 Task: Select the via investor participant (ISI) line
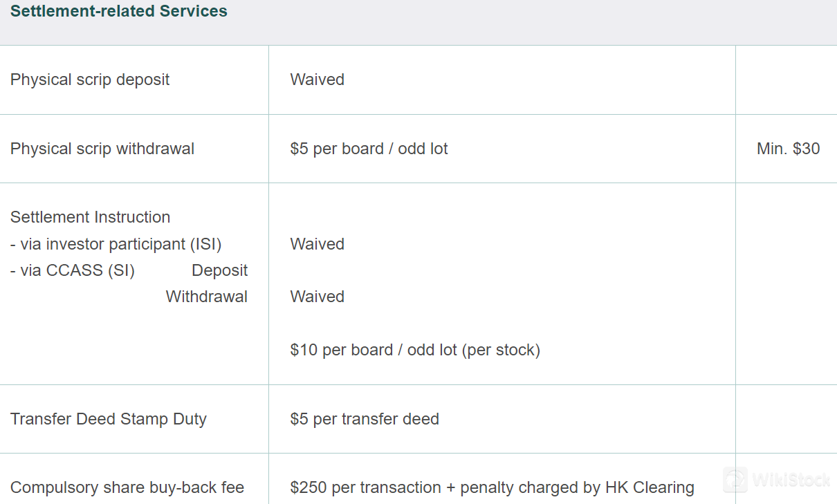(116, 244)
